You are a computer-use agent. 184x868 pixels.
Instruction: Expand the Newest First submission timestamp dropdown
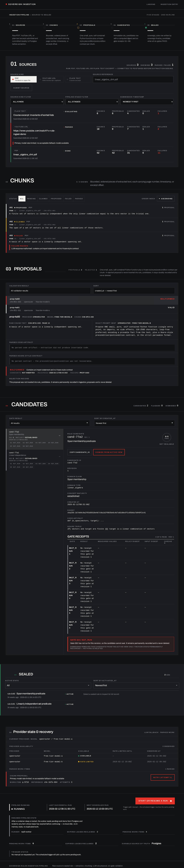(147, 101)
